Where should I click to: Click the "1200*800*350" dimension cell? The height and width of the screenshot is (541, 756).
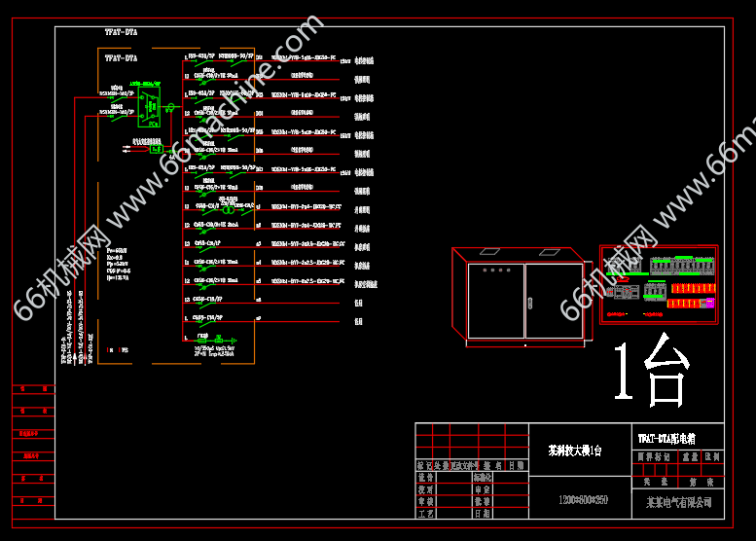581,498
